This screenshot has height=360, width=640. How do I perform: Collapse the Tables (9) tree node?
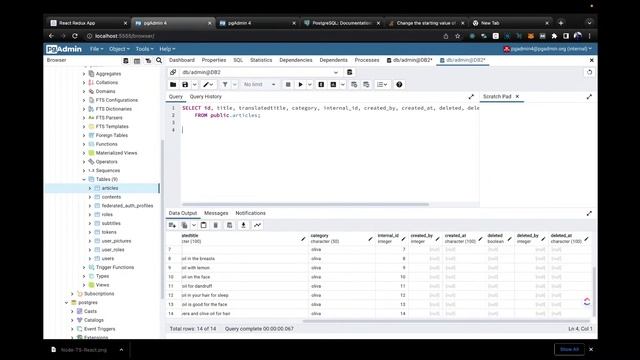coord(84,179)
